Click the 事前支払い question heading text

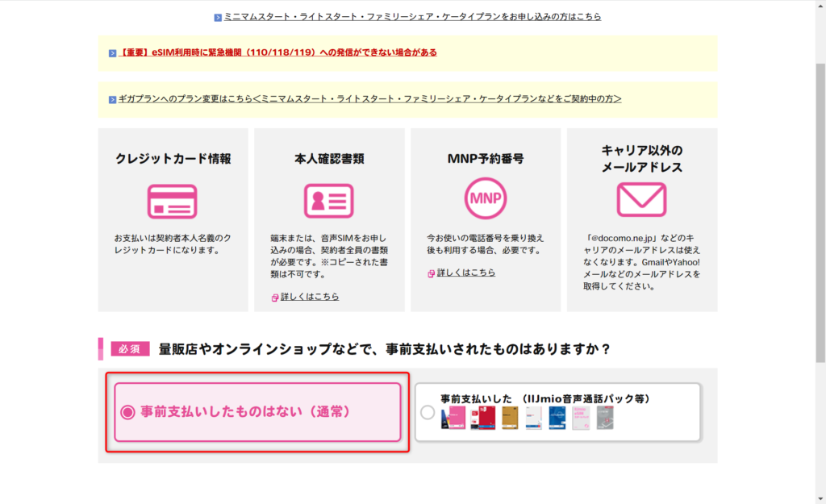coord(385,348)
